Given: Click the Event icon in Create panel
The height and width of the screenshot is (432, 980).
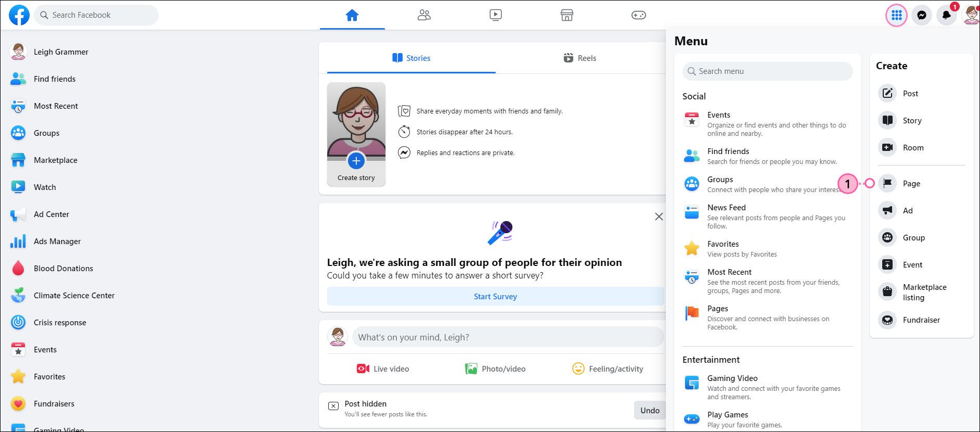Looking at the screenshot, I should (887, 264).
